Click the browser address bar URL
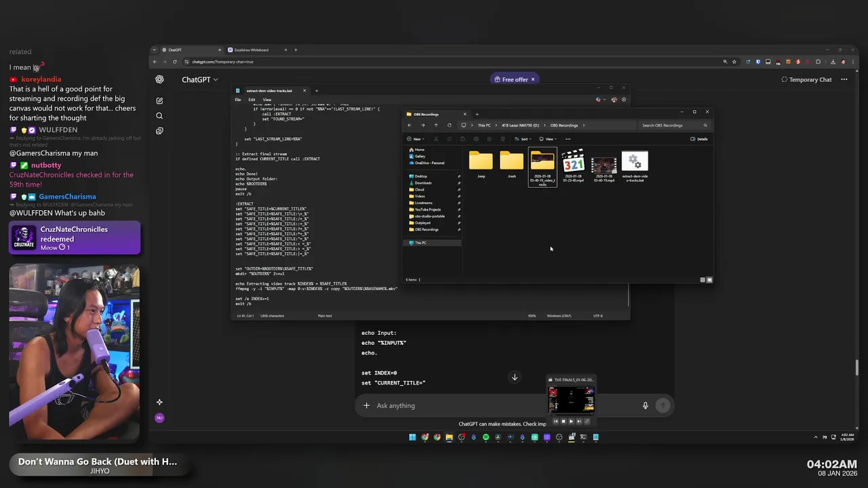 222,62
